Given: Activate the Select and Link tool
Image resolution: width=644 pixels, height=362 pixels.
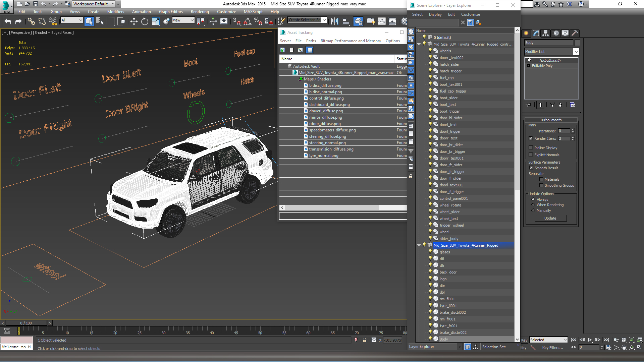Looking at the screenshot, I should (31, 21).
